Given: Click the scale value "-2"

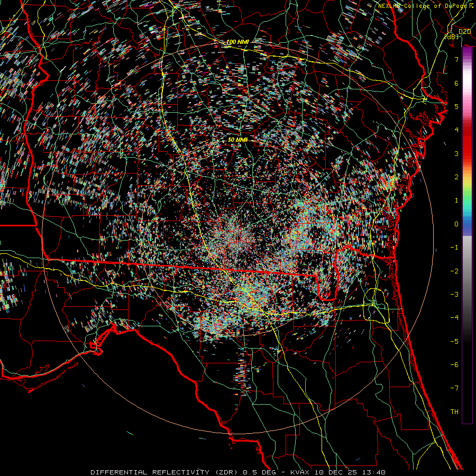Looking at the screenshot, I should pyautogui.click(x=454, y=271).
